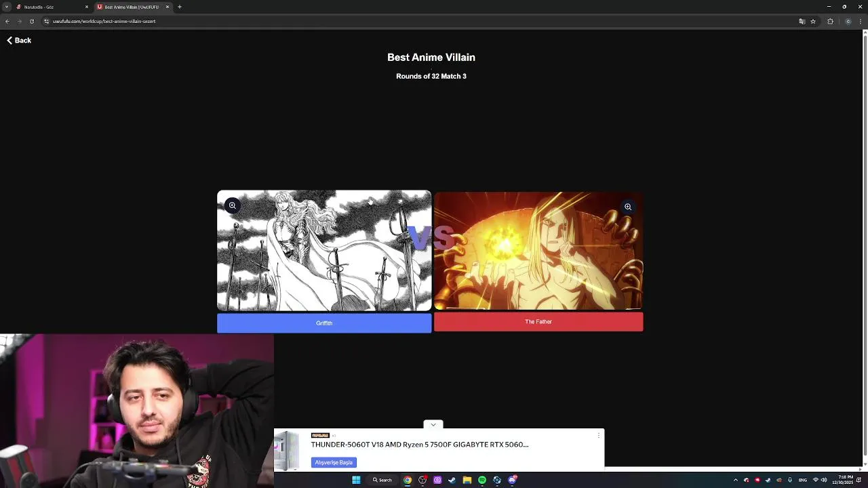868x488 pixels.
Task: Open Chrome three-dot menu
Action: click(x=861, y=21)
